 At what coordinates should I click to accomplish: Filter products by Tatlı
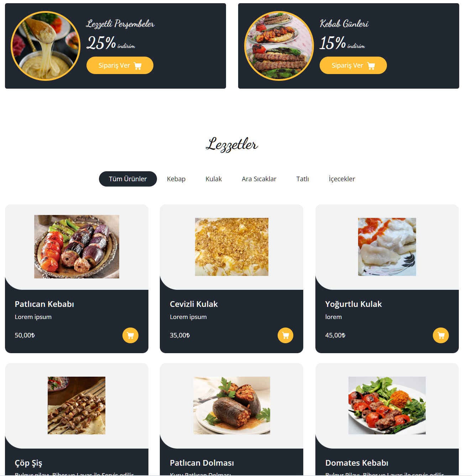coord(303,179)
